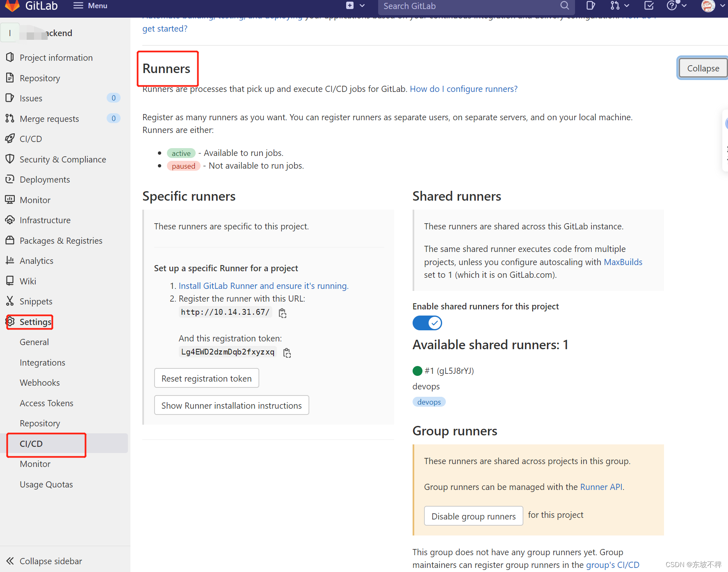Open Integrations settings
The width and height of the screenshot is (728, 572).
tap(43, 363)
